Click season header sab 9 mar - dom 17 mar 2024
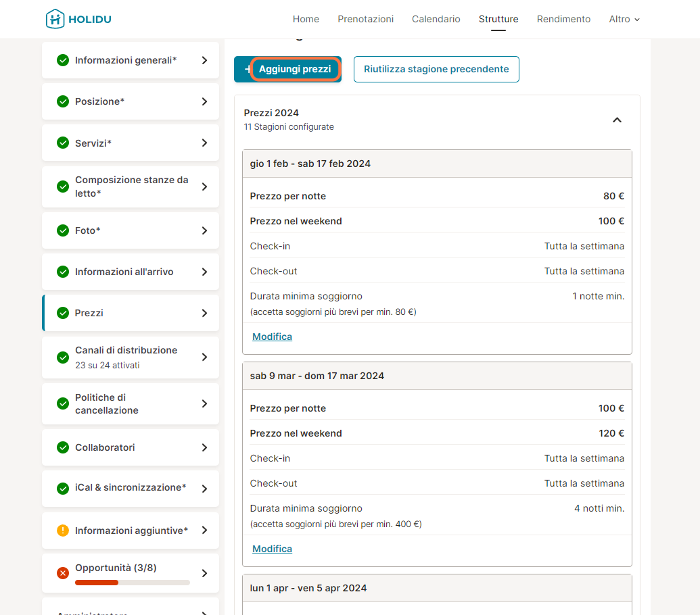The height and width of the screenshot is (615, 700). click(x=437, y=376)
